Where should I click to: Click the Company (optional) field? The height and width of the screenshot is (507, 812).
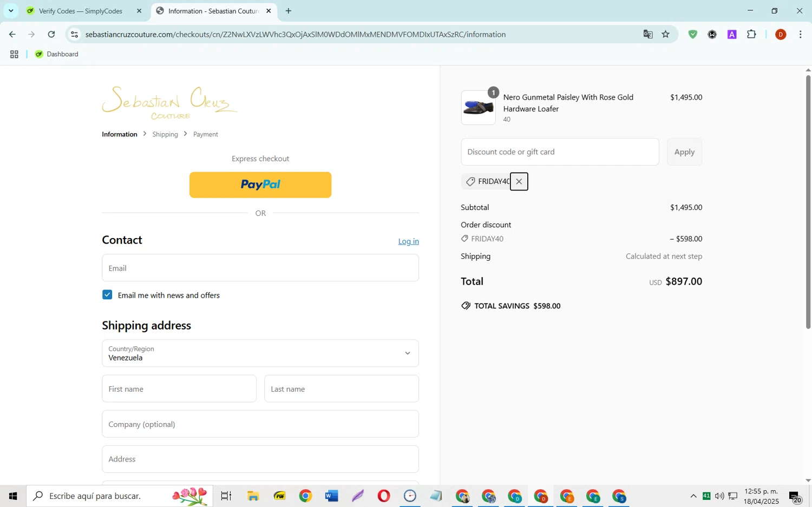pos(260,424)
